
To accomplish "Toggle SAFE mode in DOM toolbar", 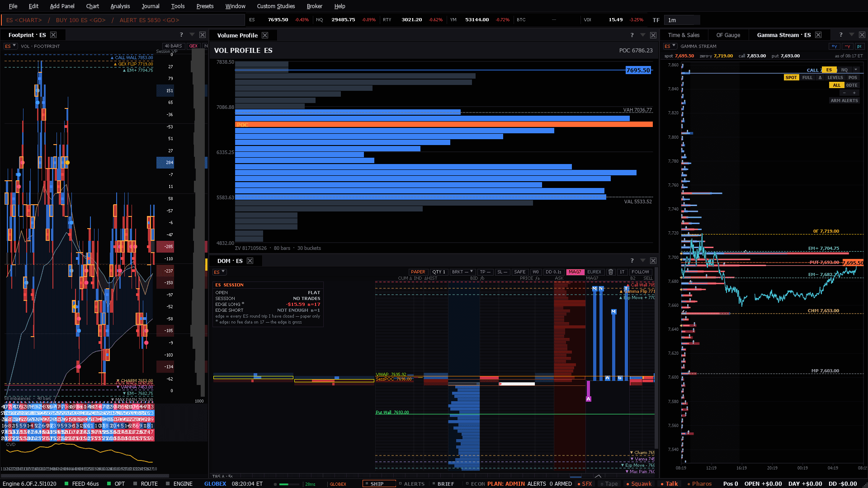I will pyautogui.click(x=520, y=272).
